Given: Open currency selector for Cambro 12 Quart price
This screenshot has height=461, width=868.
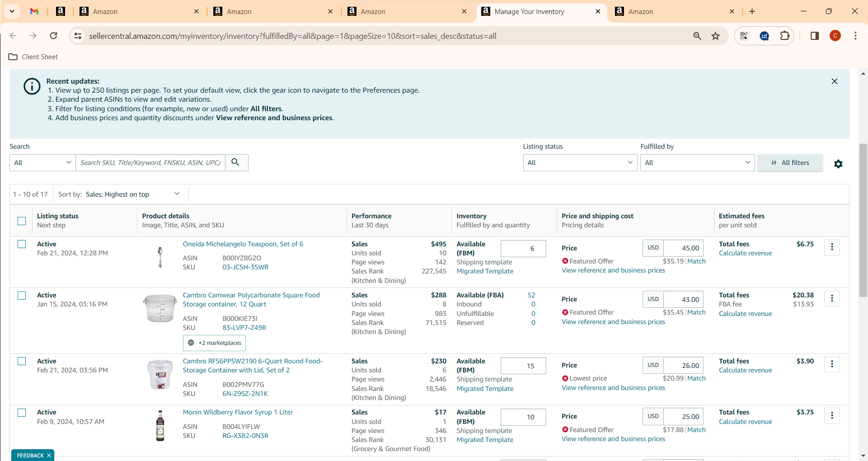Looking at the screenshot, I should pyautogui.click(x=653, y=299).
